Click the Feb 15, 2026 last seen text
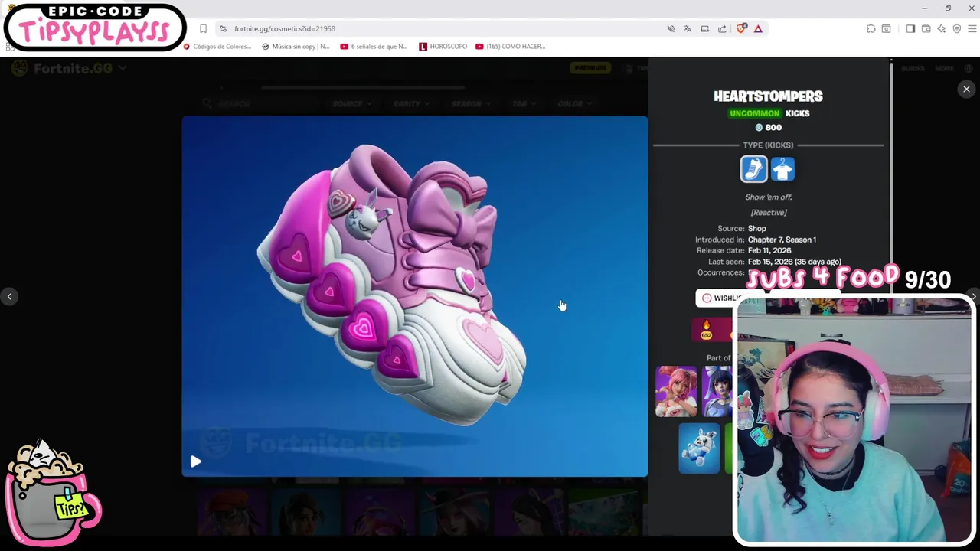980x551 pixels. [794, 262]
